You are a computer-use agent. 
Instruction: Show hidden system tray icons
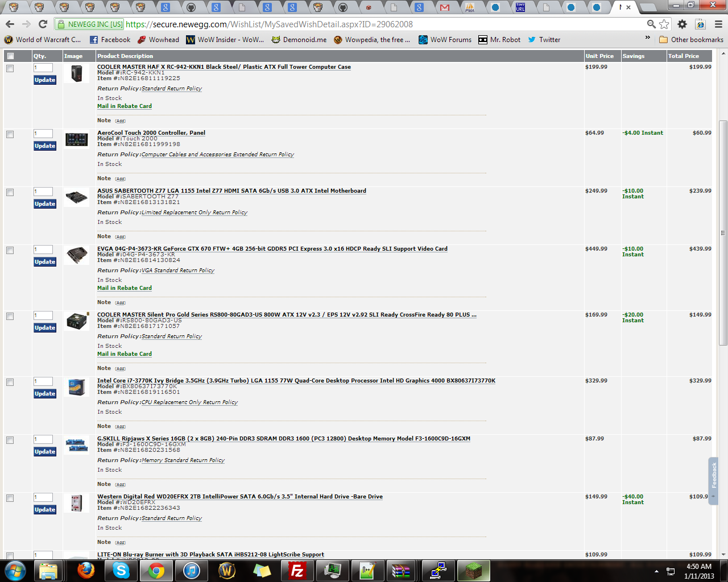tap(656, 571)
